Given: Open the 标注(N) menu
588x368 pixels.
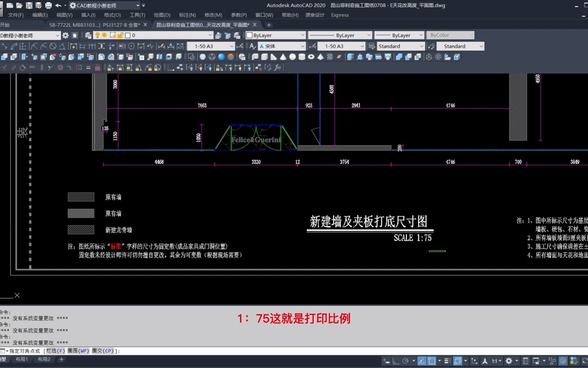Looking at the screenshot, I should (x=187, y=15).
